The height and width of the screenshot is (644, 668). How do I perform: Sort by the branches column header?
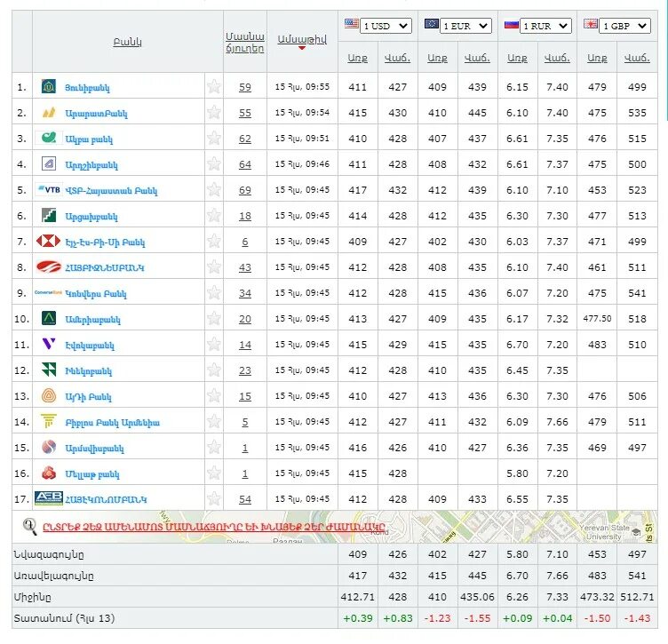245,42
